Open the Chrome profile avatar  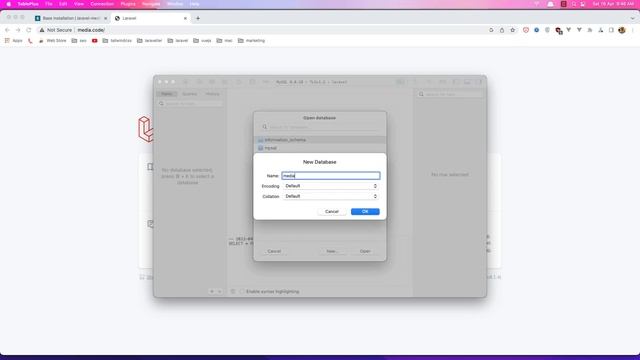pos(622,30)
